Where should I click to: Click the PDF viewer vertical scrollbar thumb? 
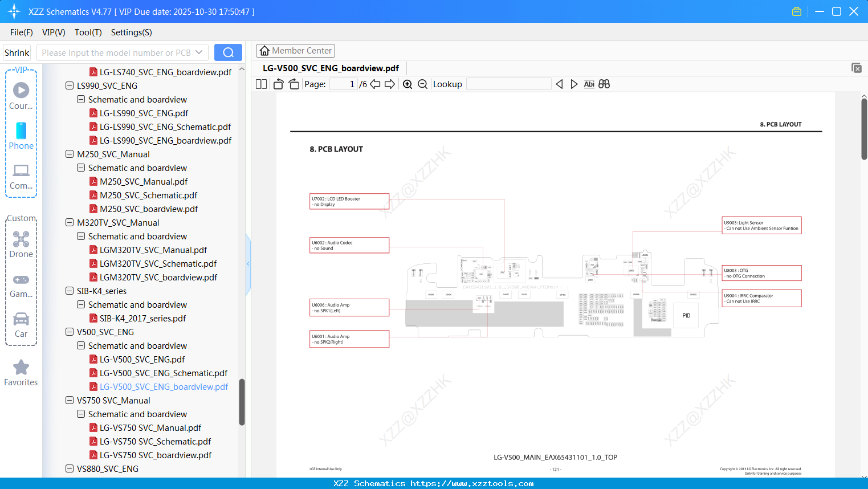(x=864, y=129)
